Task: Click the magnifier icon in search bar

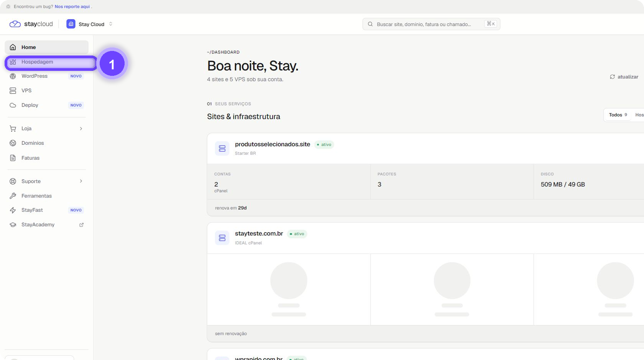Action: pyautogui.click(x=370, y=24)
